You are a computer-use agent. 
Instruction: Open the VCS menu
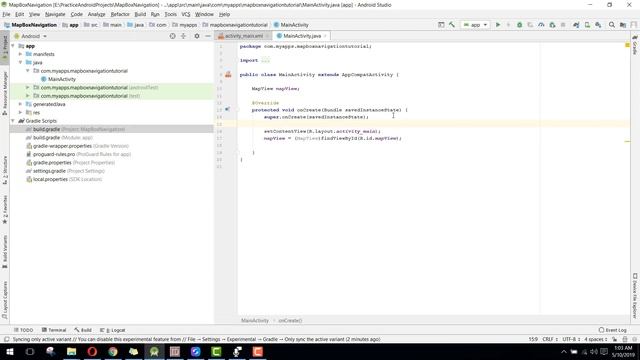(186, 14)
